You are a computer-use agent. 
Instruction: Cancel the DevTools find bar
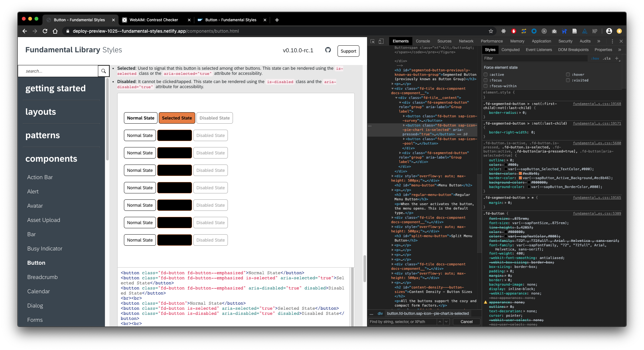click(467, 322)
